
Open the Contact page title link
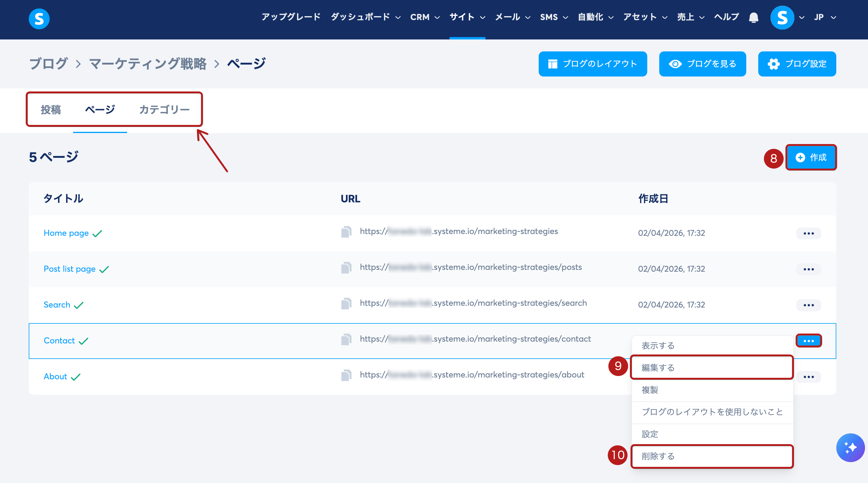[x=59, y=340]
